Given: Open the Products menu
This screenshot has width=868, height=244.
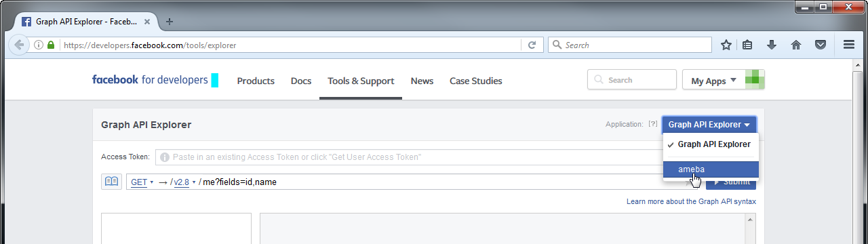Looking at the screenshot, I should pyautogui.click(x=256, y=81).
